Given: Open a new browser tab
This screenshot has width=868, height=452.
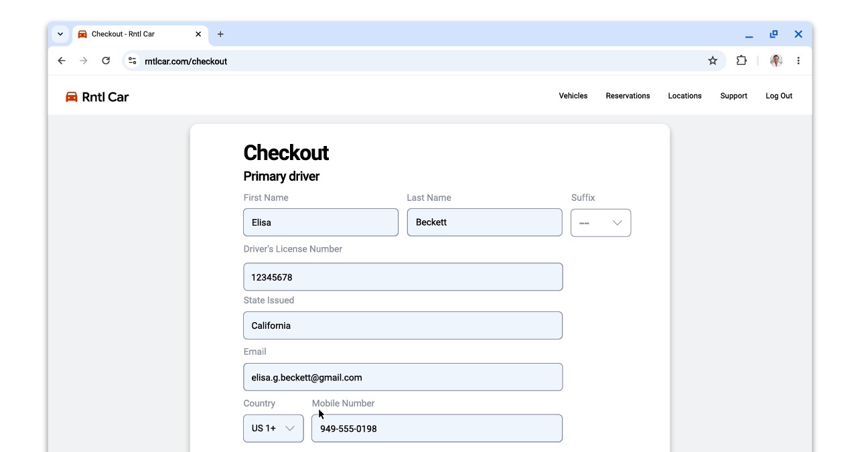Looking at the screenshot, I should 220,34.
